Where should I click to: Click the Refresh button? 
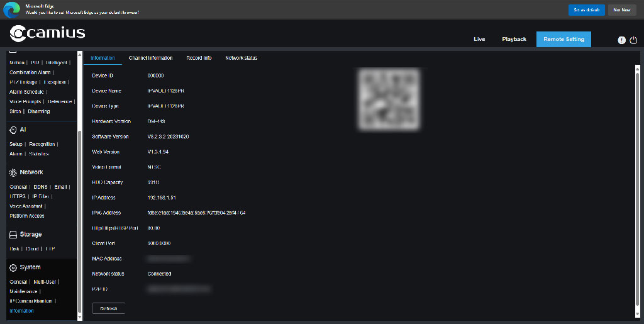(x=108, y=309)
